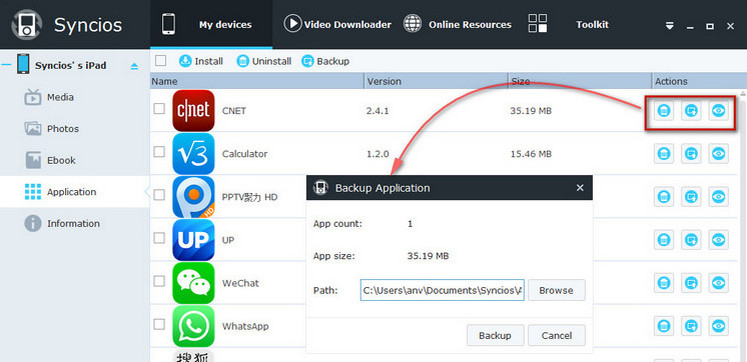
Task: Check the Calculator row checkbox
Action: pos(159,152)
